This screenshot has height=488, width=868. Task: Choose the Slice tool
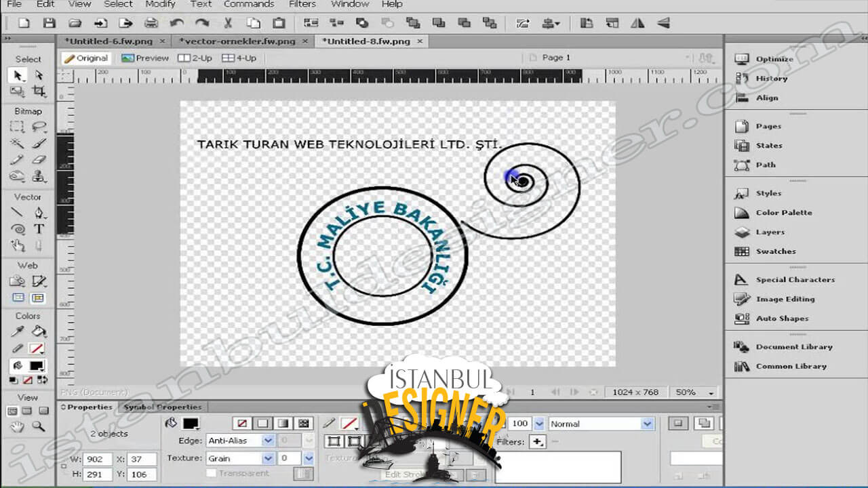click(39, 281)
